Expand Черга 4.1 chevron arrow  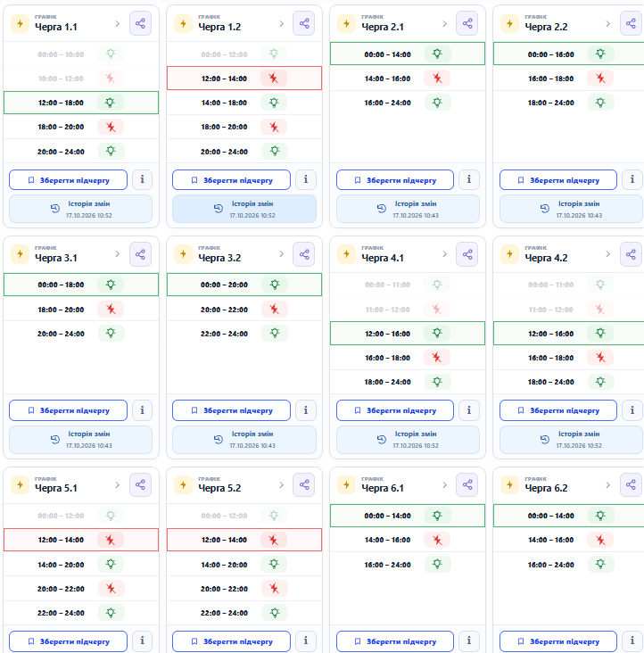click(x=444, y=254)
